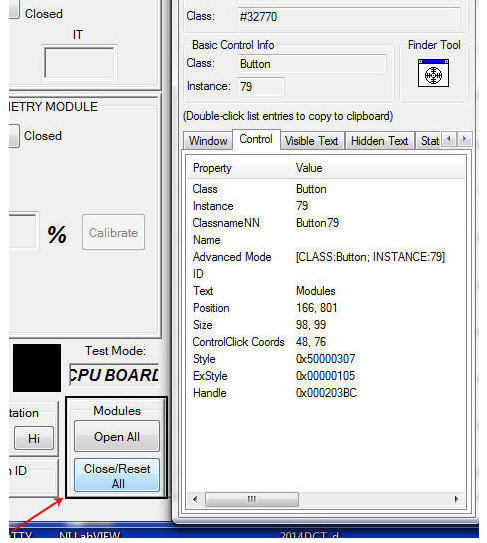Toggle the top Closed switch

(x=14, y=9)
